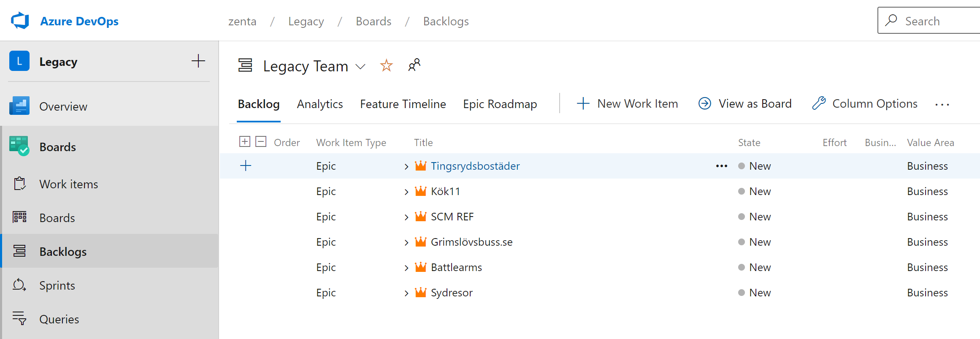
Task: Sort by the Title column header
Action: (423, 143)
